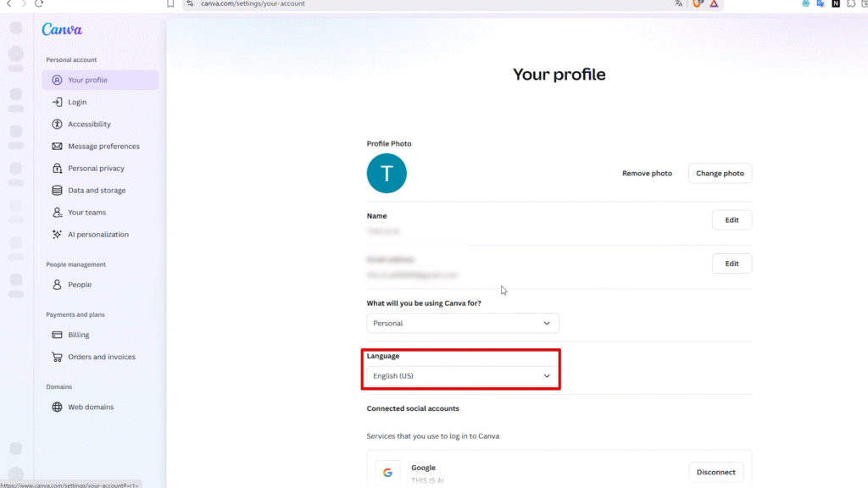
Task: Expand the 'What will you be using Canva for' dropdown
Action: [462, 323]
